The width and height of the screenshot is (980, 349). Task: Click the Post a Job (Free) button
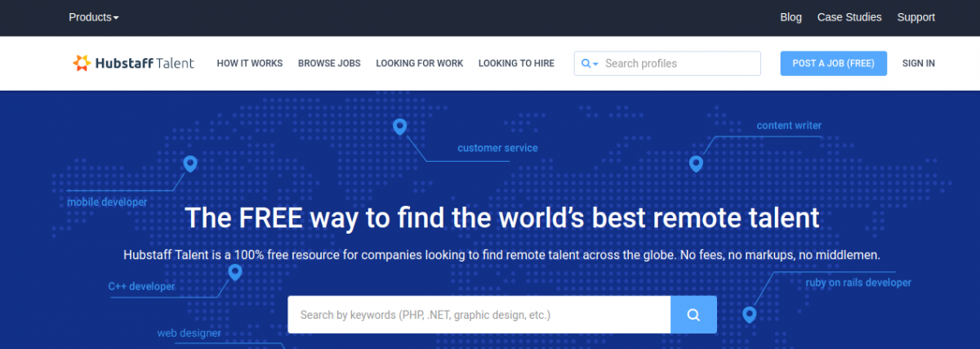click(x=833, y=64)
